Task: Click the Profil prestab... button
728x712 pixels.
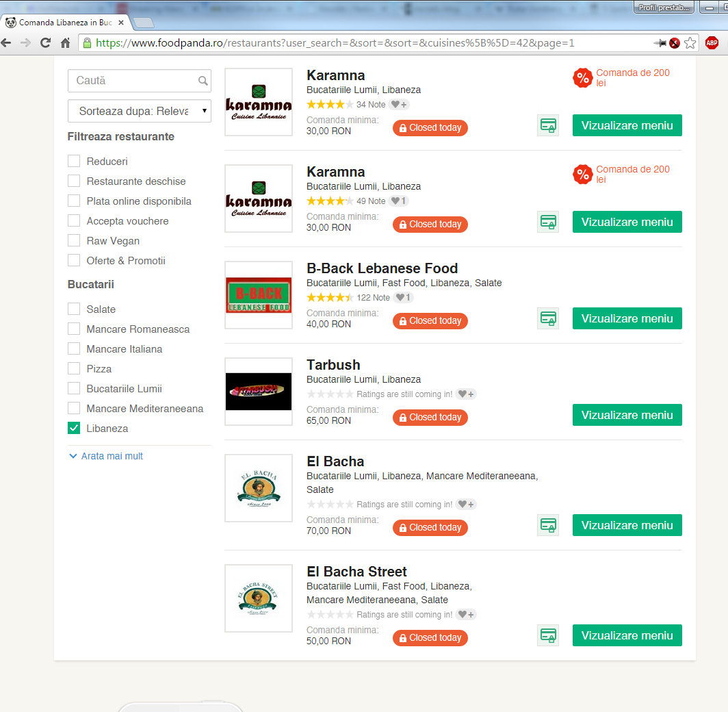Action: click(664, 8)
